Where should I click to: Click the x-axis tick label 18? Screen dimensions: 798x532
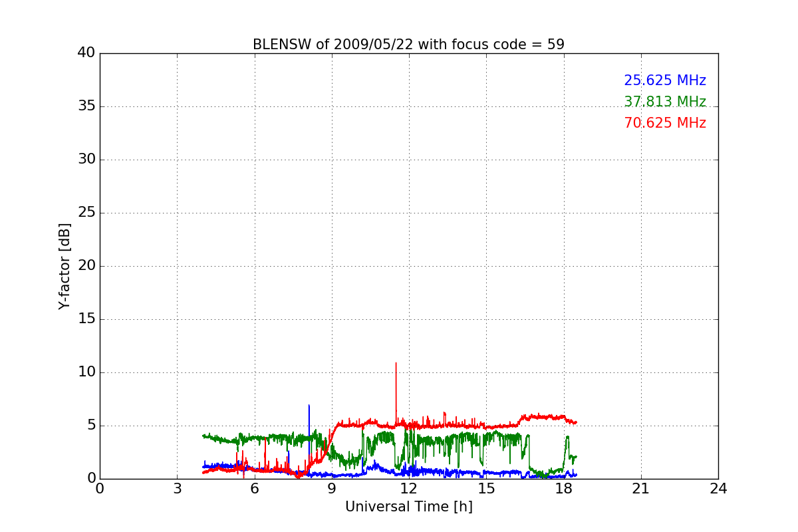(x=563, y=489)
